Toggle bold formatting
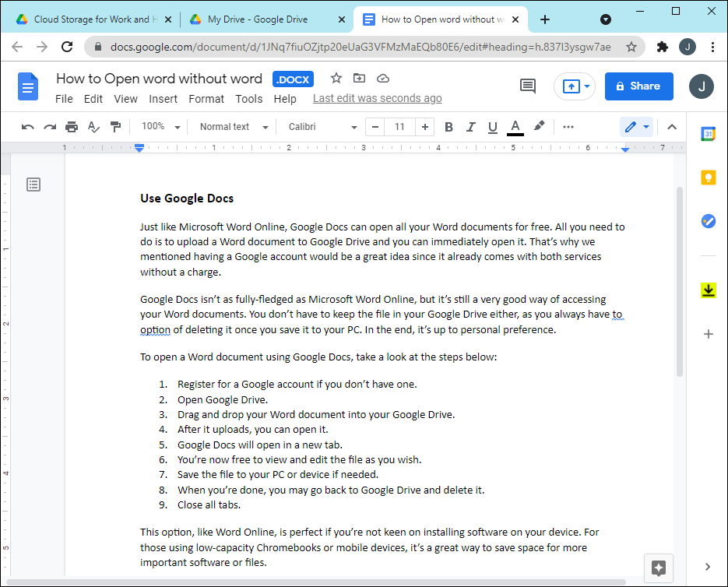This screenshot has height=587, width=728. point(448,127)
